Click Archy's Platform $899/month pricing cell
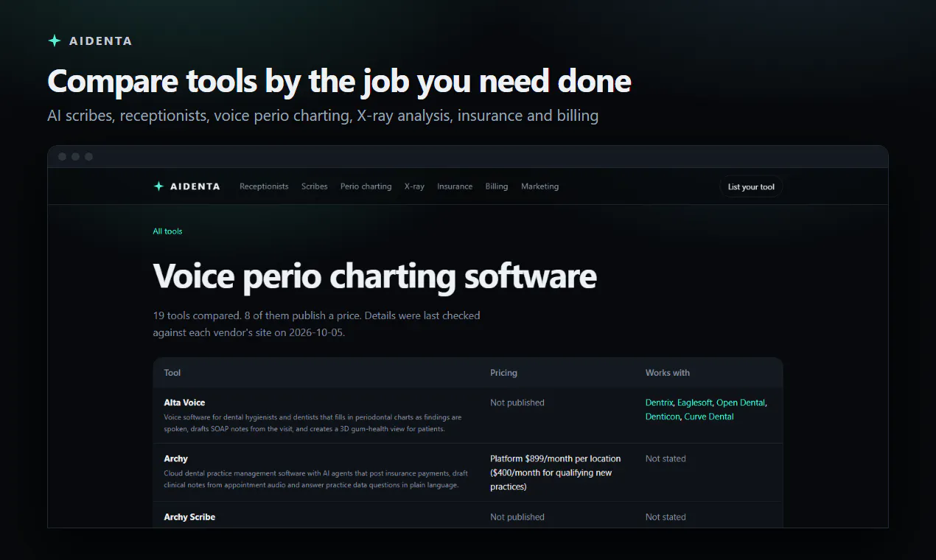Screen dimensions: 936x560 556,472
